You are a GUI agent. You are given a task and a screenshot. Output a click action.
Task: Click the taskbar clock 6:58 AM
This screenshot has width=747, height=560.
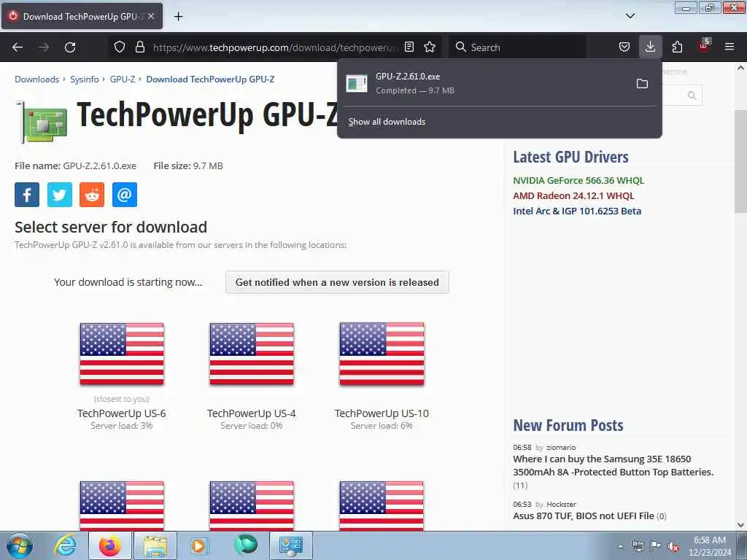coord(709,540)
